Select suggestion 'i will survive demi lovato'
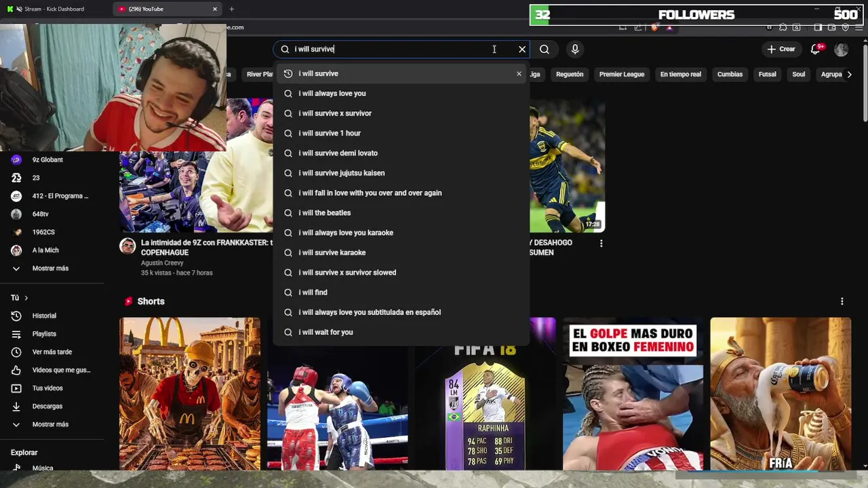This screenshot has width=868, height=488. 401,153
